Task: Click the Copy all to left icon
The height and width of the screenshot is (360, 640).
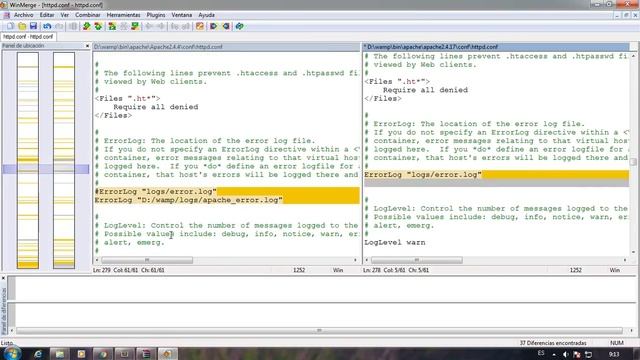Action: pyautogui.click(x=226, y=26)
